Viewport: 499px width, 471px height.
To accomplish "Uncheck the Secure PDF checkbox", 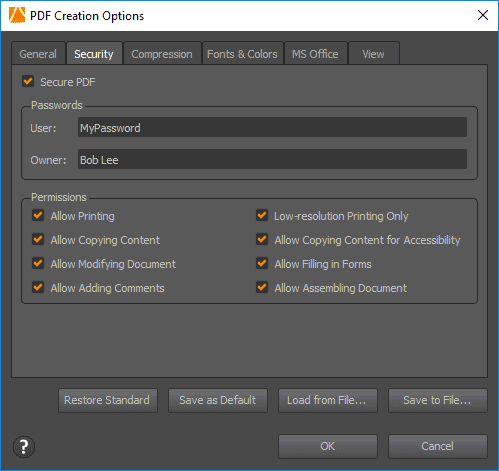I will 28,81.
